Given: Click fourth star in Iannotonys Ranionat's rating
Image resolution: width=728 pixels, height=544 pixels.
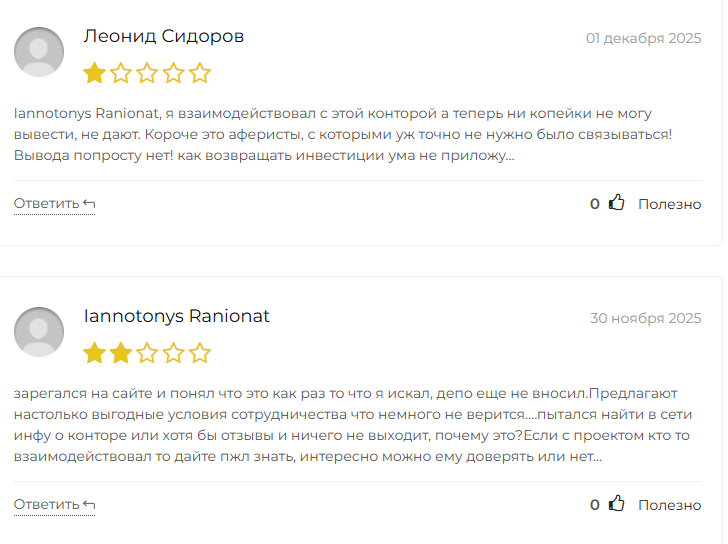Looking at the screenshot, I should point(174,353).
